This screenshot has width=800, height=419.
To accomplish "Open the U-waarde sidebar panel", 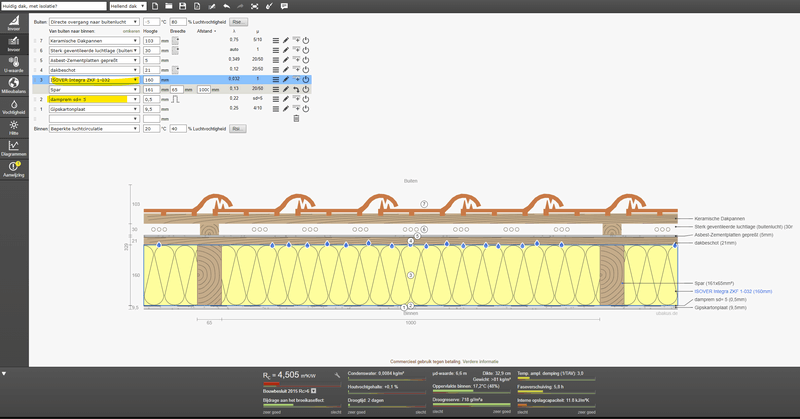I will point(14,65).
